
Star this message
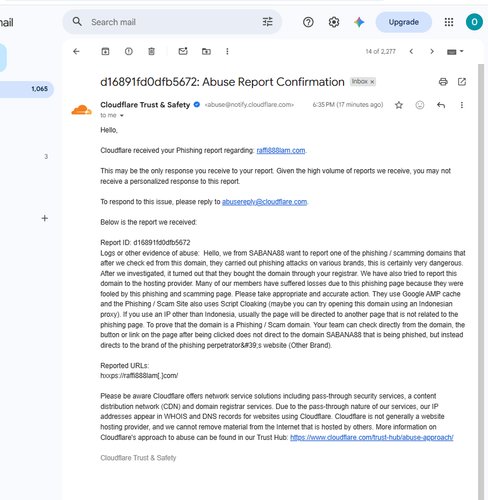coord(399,105)
